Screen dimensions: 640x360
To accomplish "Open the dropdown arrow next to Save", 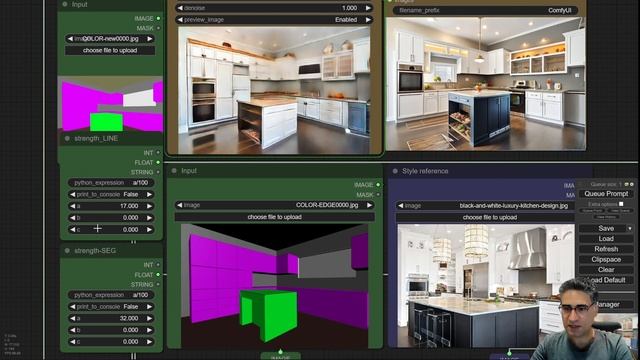I will click(x=630, y=229).
